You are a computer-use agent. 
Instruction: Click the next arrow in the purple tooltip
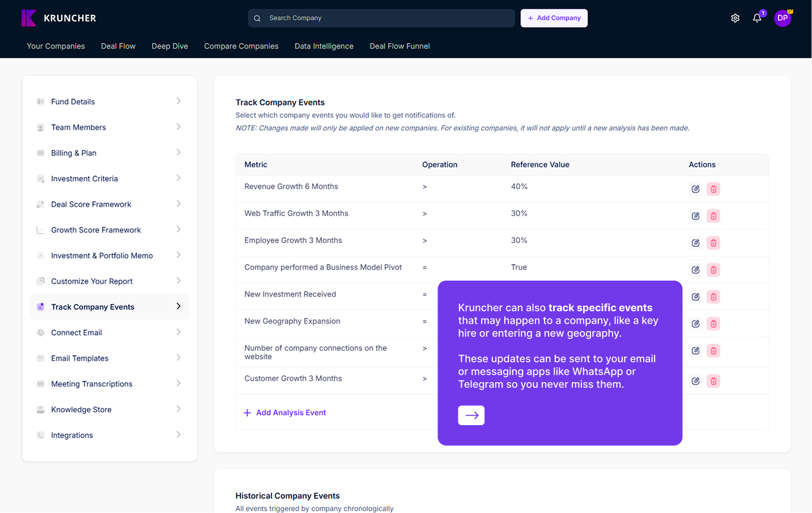(471, 416)
